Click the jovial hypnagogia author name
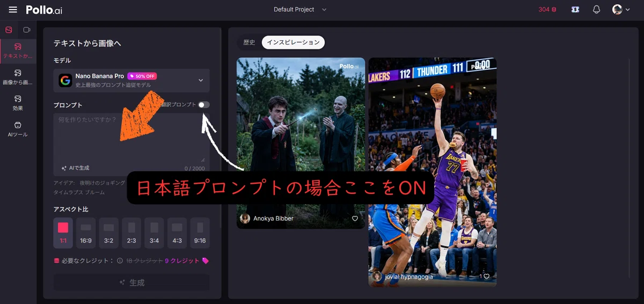Screen dimensions: 644x304 (x=409, y=277)
